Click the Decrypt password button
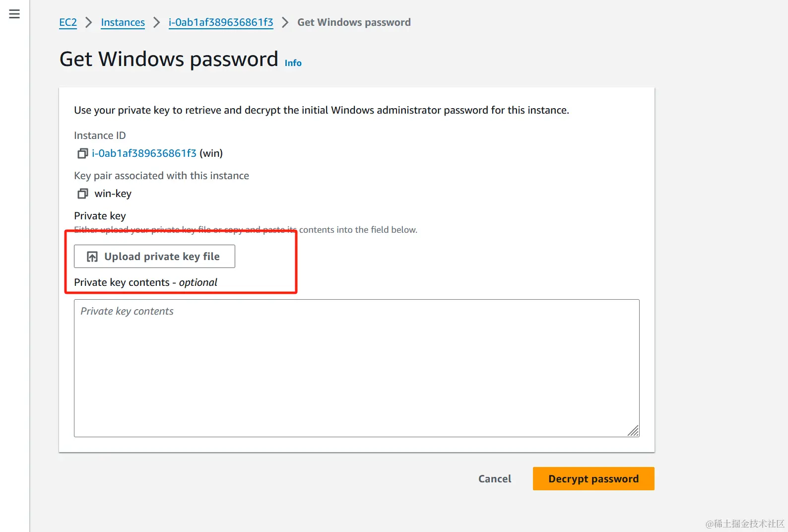The width and height of the screenshot is (788, 532). tap(593, 479)
